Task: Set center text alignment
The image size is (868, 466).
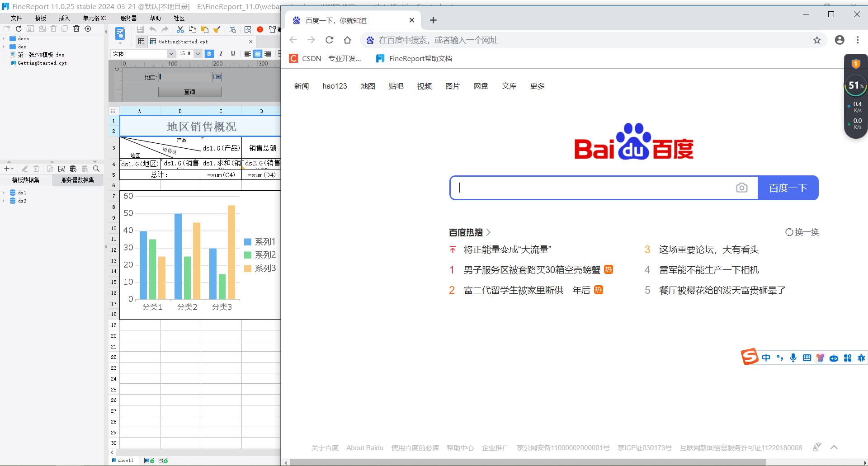Action: pos(258,54)
